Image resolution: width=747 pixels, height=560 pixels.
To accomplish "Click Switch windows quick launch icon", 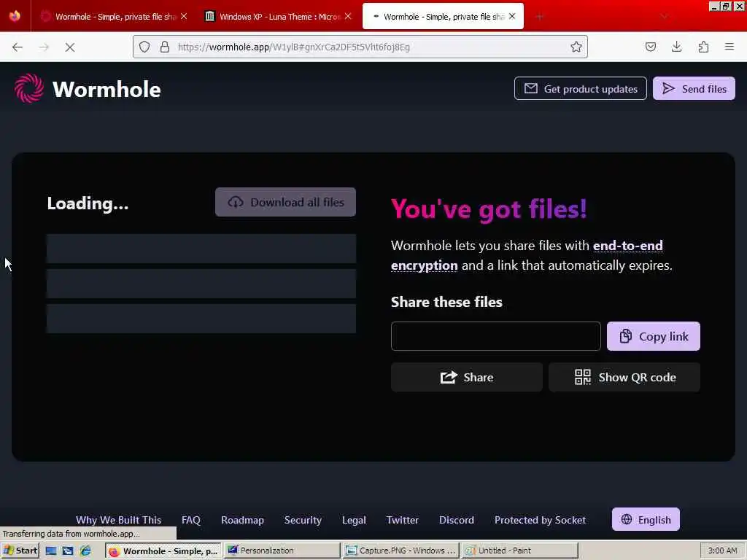I will click(68, 551).
